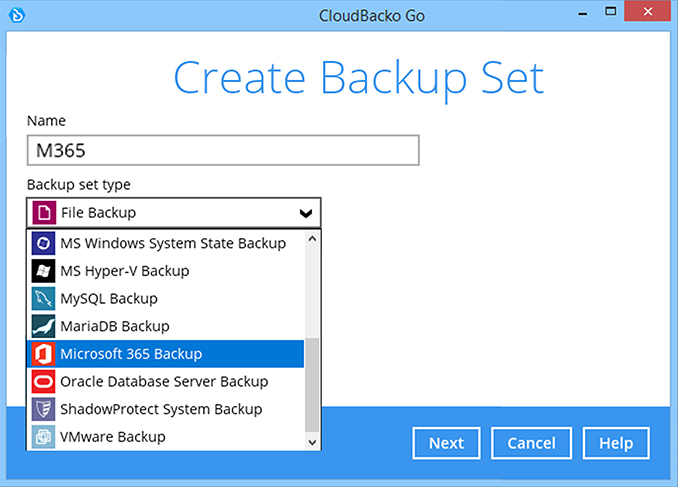Maximize the CloudBacko Go window
Viewport: 678px width, 487px height.
(x=611, y=12)
